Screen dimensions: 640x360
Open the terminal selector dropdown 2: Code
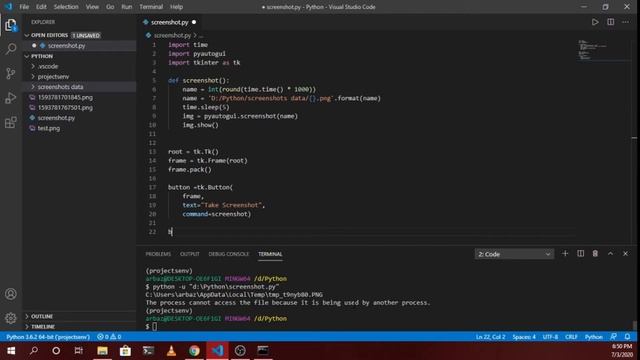tap(514, 254)
